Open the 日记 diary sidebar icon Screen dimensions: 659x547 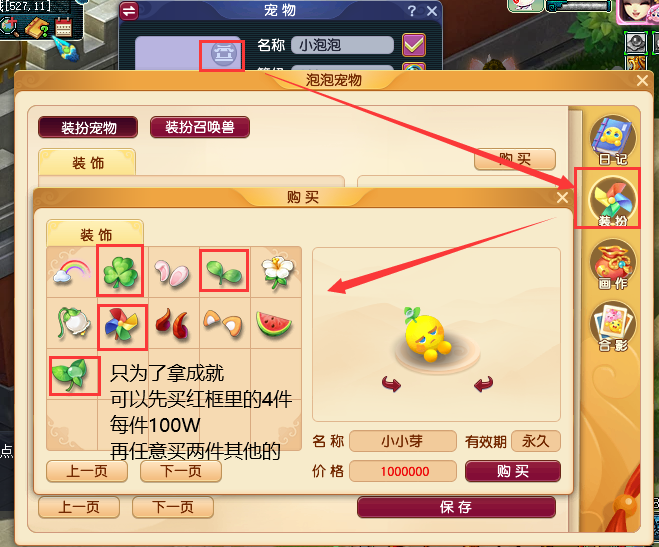pos(613,141)
